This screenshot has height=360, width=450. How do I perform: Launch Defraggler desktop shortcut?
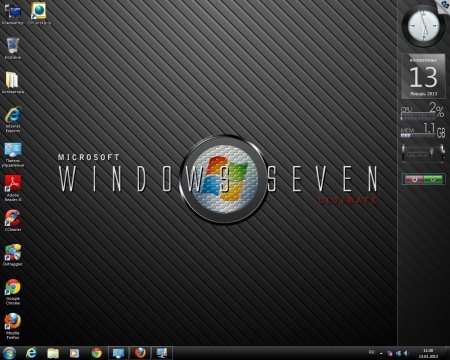click(x=13, y=255)
